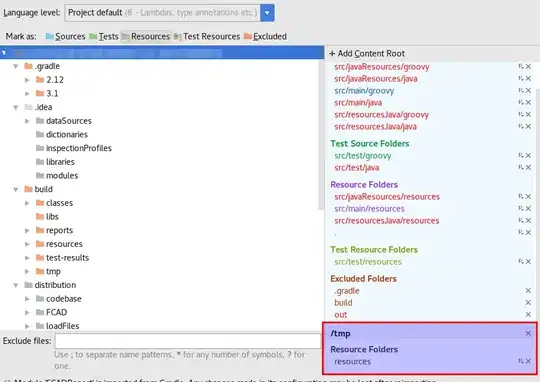The width and height of the screenshot is (540, 382).
Task: Edit properties of src/test/groovy
Action: point(521,156)
